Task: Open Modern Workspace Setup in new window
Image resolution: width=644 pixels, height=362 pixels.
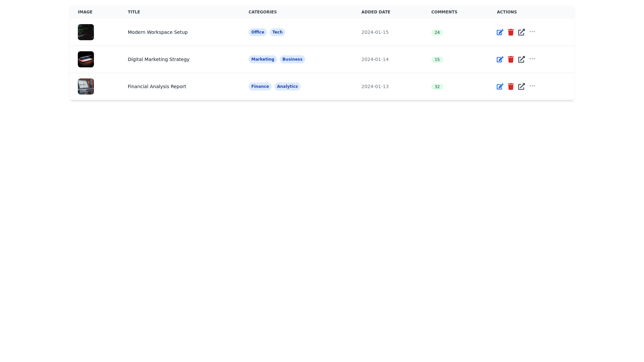Action: pyautogui.click(x=521, y=32)
